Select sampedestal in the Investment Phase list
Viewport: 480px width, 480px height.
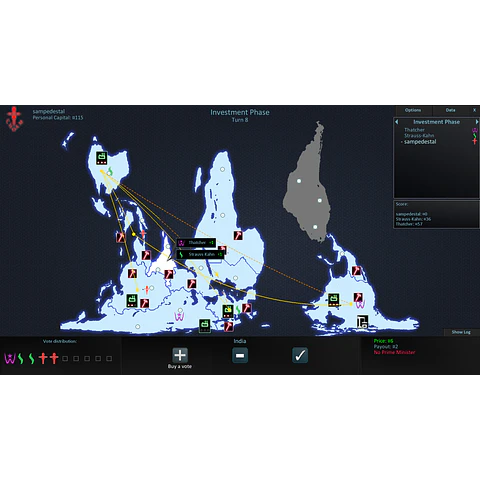click(x=420, y=142)
